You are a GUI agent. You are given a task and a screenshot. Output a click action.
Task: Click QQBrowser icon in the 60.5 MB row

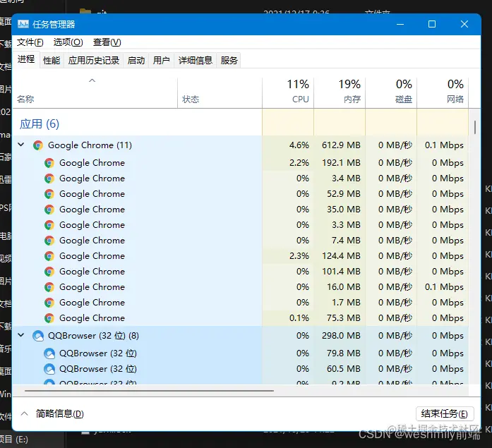pos(49,369)
